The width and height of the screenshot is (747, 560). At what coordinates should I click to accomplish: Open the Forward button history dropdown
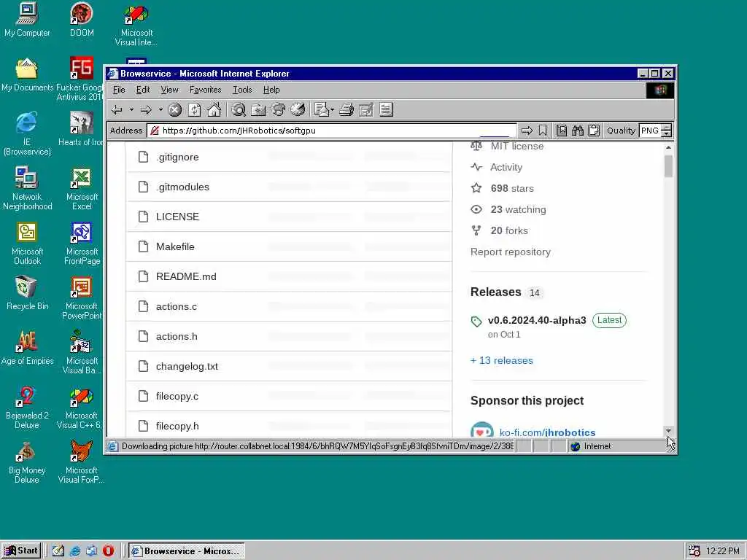point(160,110)
